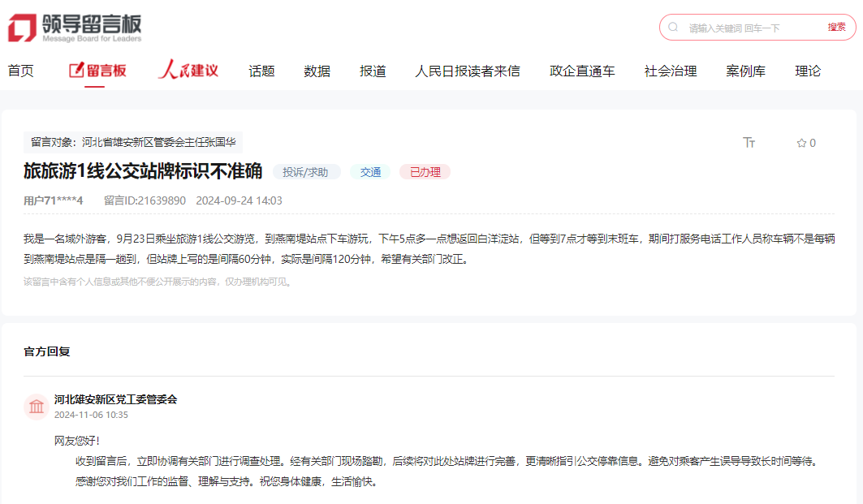Viewport: 863px width, 504px height.
Task: Open 人民日报读者来信 page
Action: pos(468,71)
